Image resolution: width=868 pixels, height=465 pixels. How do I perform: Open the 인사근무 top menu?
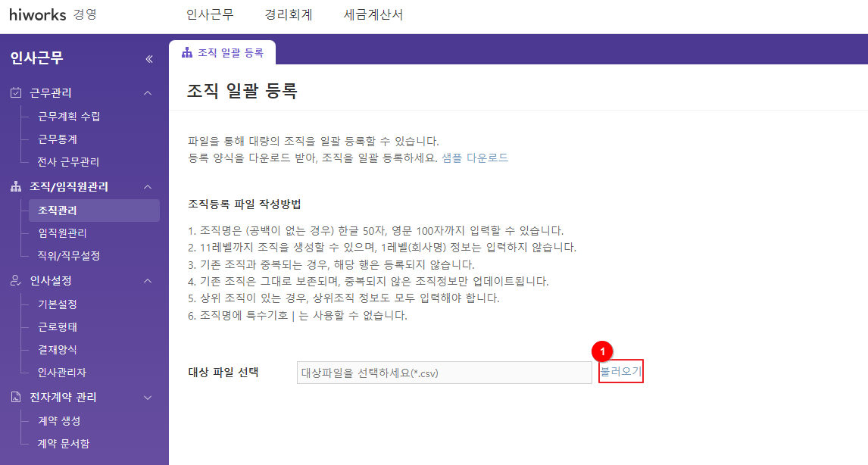(210, 14)
